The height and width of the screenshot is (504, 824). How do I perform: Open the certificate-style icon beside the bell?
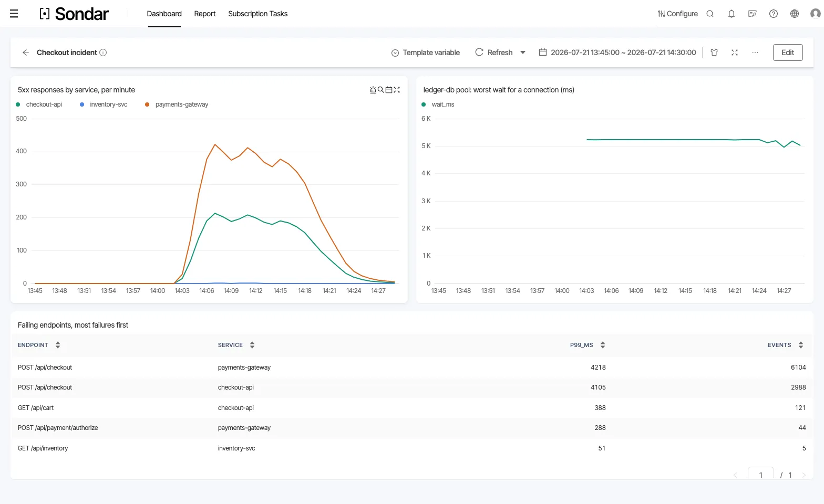point(753,14)
